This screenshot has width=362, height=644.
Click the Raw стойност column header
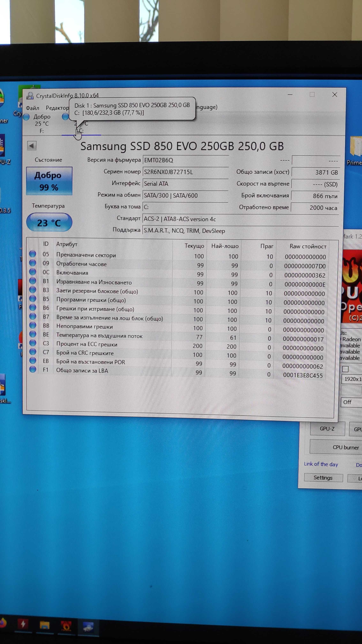point(308,246)
